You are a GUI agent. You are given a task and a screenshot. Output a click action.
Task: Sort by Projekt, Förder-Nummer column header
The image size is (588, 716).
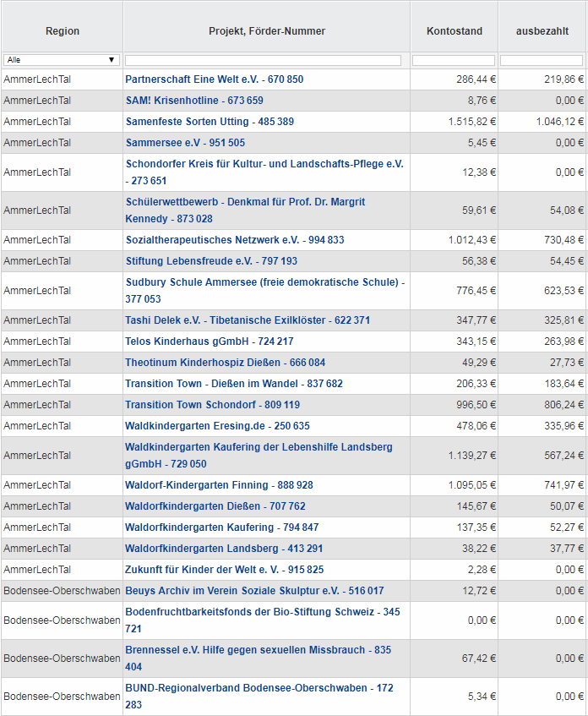click(x=267, y=31)
